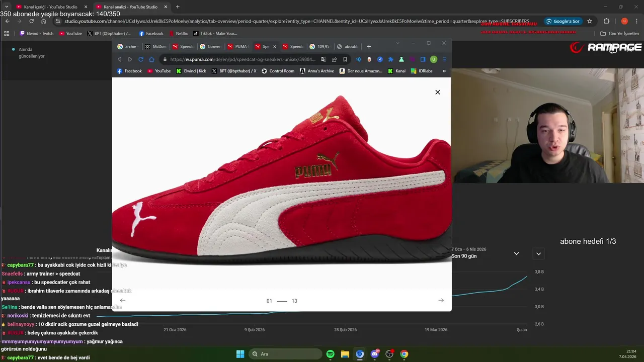Open 'Elwind - Twitch' bookmark

[37, 33]
